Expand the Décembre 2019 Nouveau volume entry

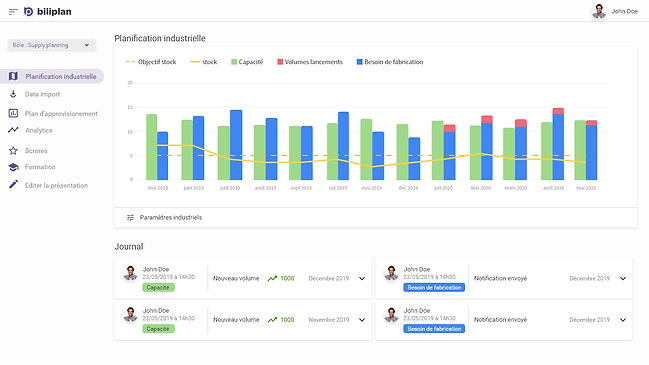click(362, 279)
